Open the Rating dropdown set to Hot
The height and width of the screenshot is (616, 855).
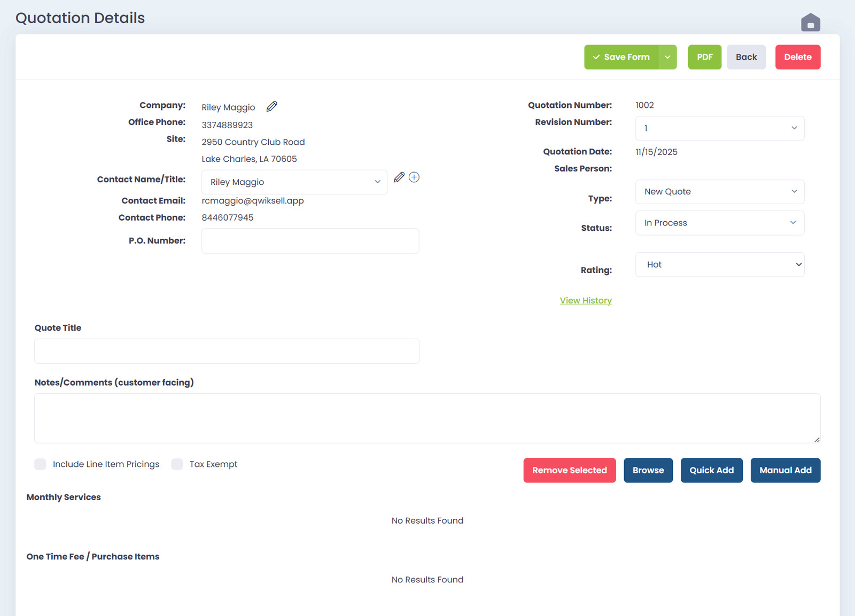point(719,265)
